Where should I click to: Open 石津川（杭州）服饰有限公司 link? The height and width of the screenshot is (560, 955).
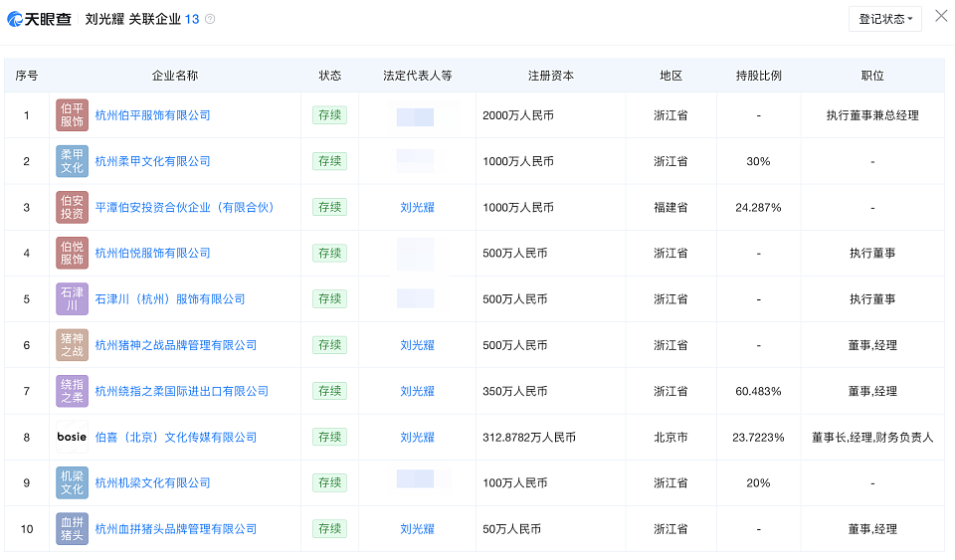coord(170,298)
